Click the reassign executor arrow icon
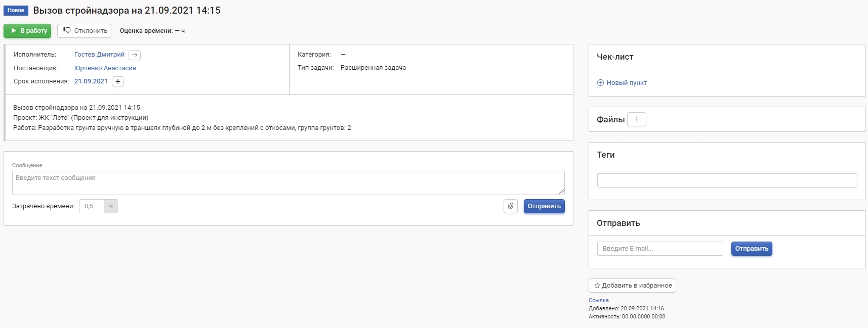The height and width of the screenshot is (328, 868). [x=135, y=55]
